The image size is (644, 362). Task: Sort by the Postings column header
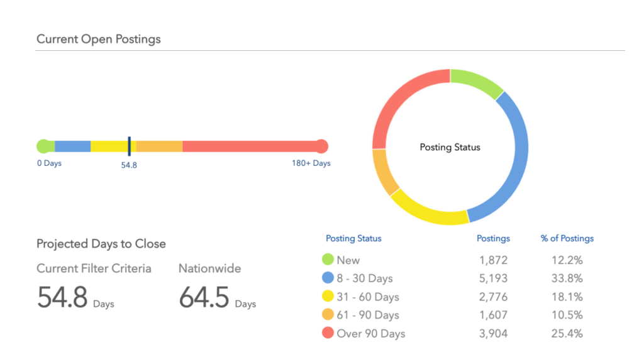493,239
